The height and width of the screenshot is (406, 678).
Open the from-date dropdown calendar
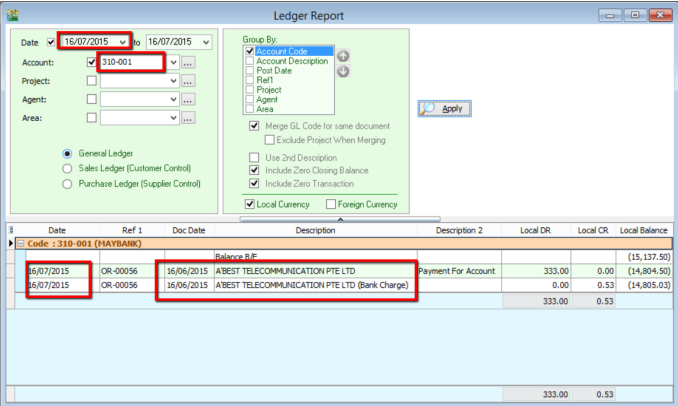coord(123,42)
